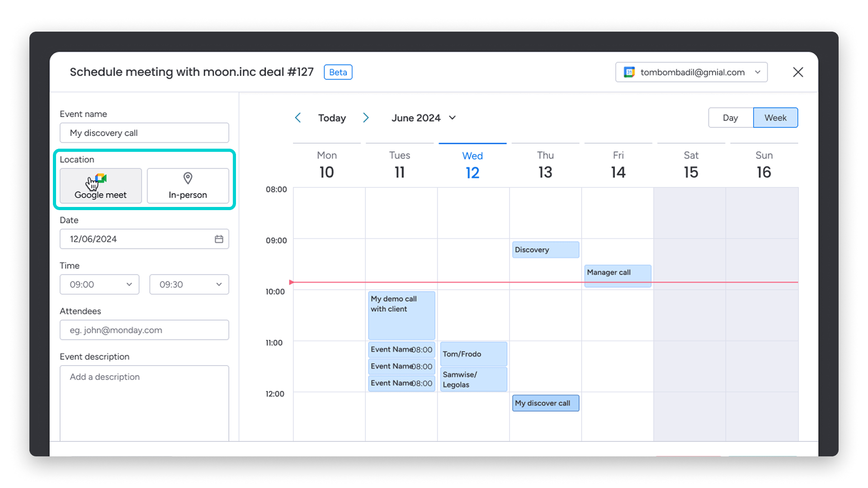Switch calendar to Week view
868x488 pixels.
(x=775, y=118)
